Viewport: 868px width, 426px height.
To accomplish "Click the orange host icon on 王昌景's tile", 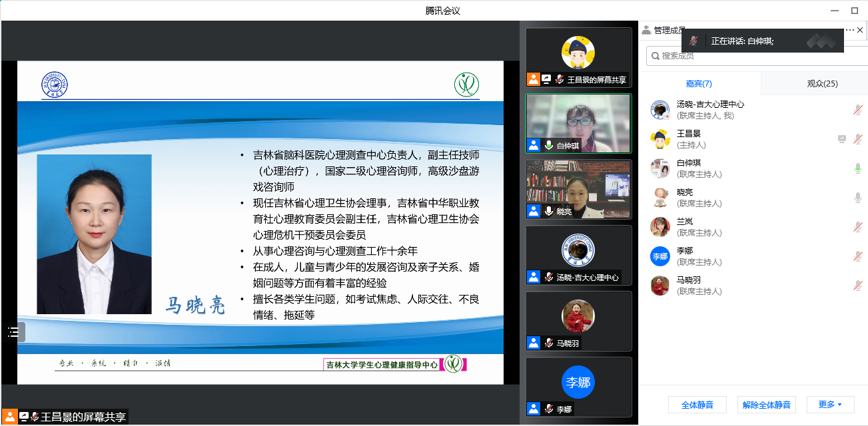I will point(534,79).
